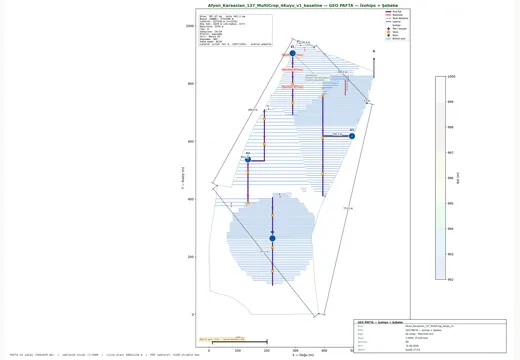Click the y-axis tick label 400
This screenshot has width=520, height=360.
tap(191, 199)
